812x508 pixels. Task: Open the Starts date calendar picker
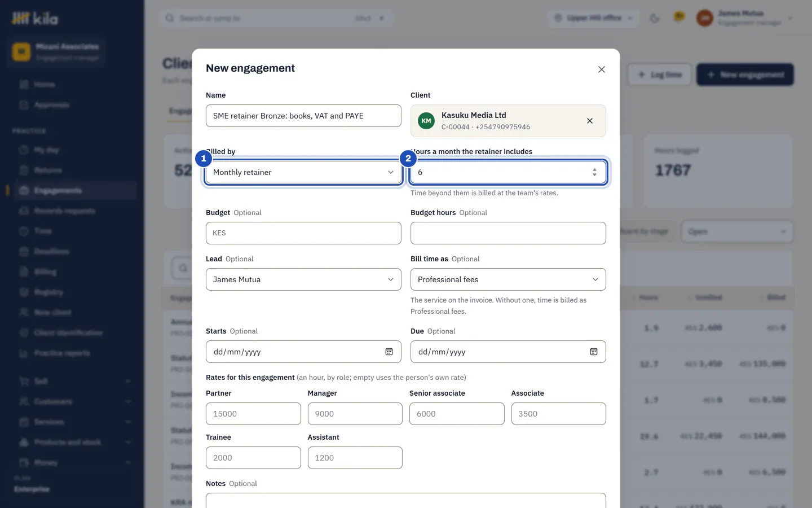pos(389,352)
